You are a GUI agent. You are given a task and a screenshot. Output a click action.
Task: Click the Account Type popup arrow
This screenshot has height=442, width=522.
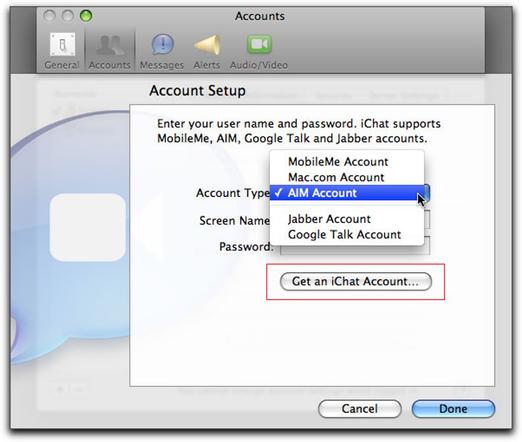[x=427, y=193]
